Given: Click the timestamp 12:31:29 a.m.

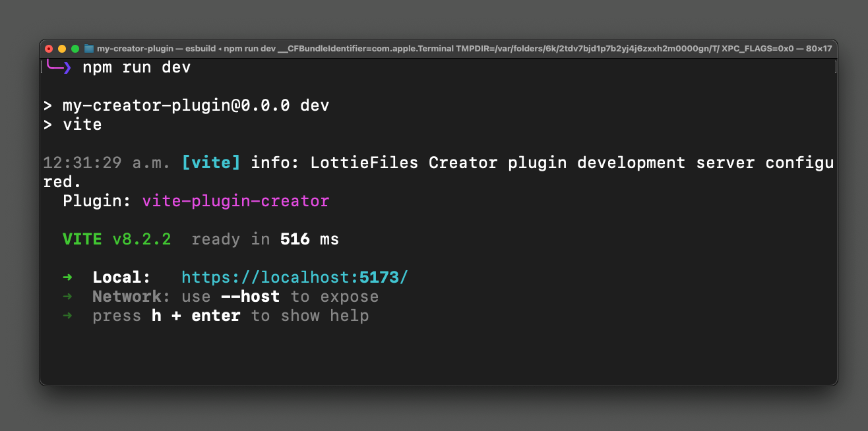Looking at the screenshot, I should (x=107, y=162).
